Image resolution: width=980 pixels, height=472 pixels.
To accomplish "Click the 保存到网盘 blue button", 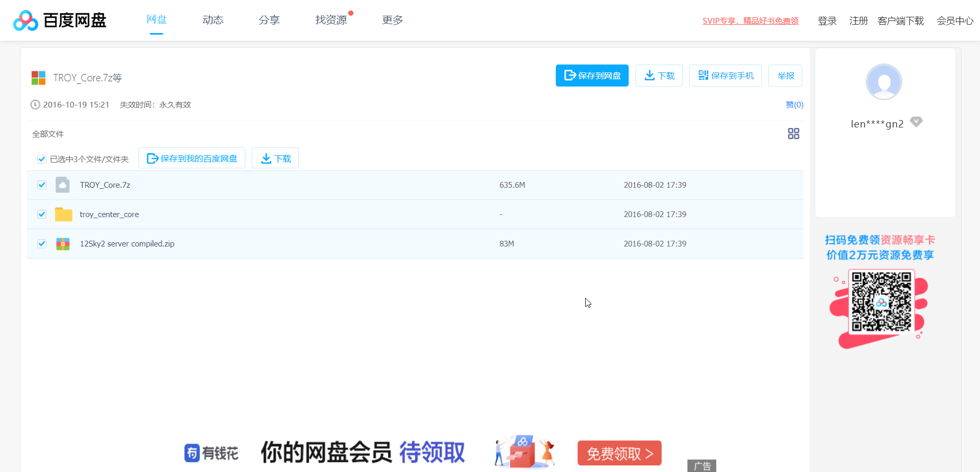I will pyautogui.click(x=592, y=76).
